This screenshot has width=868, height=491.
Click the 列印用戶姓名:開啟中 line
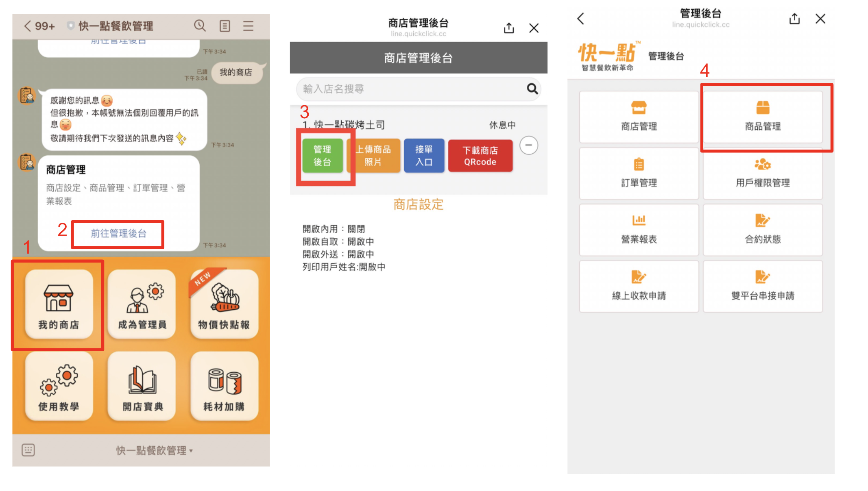click(344, 267)
